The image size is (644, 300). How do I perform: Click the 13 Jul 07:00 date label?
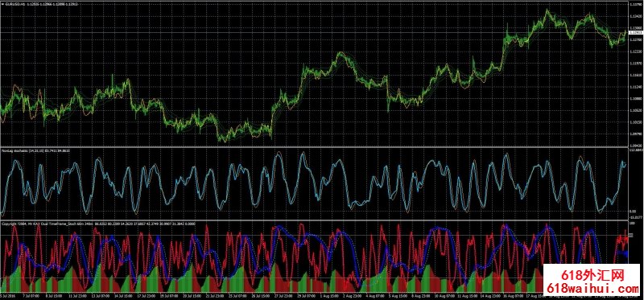100,295
